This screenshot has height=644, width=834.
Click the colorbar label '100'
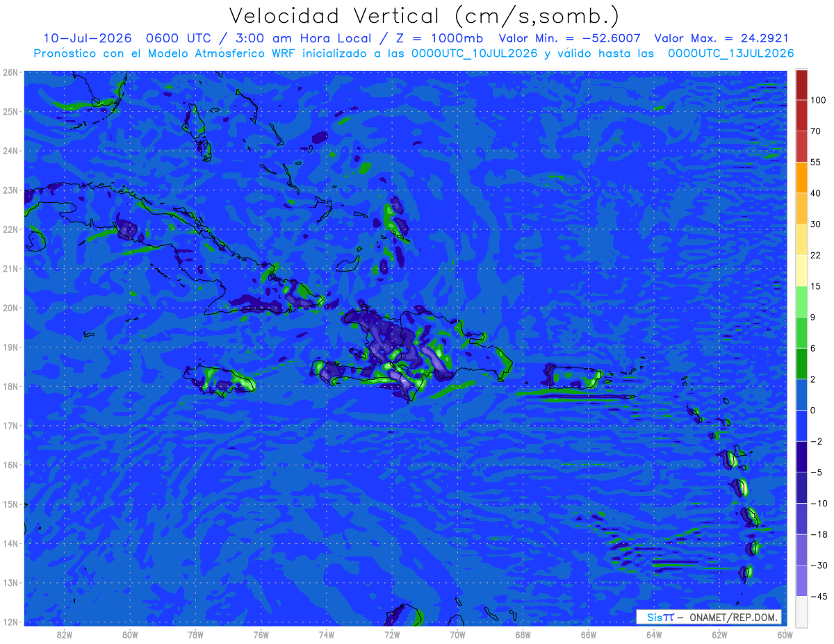[x=818, y=100]
